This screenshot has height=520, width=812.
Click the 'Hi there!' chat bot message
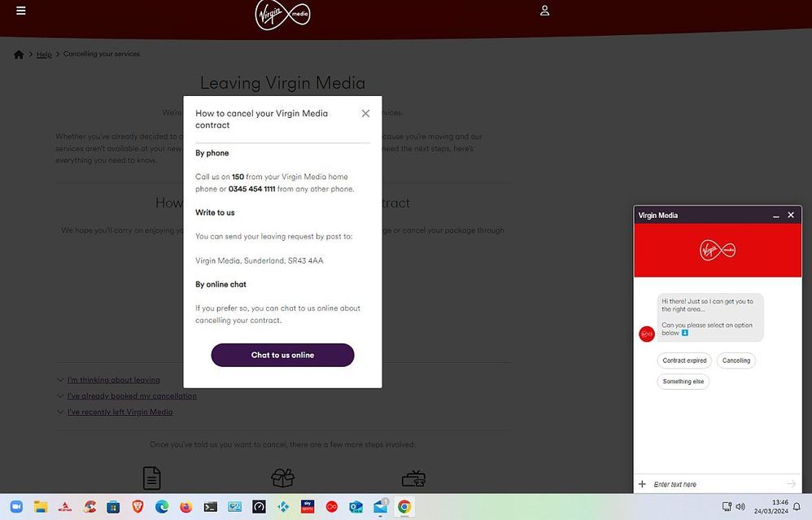click(x=710, y=317)
